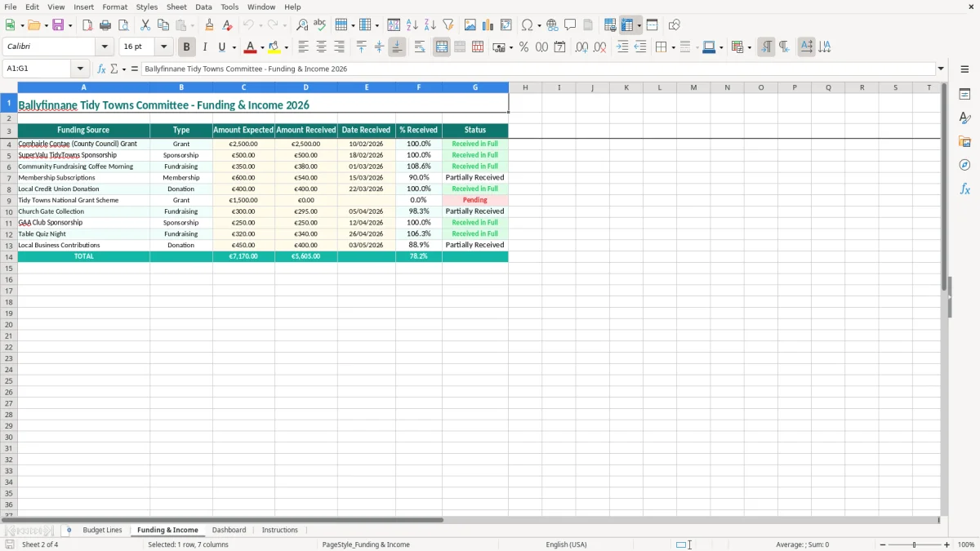980x551 pixels.
Task: Toggle Underline formatting
Action: pos(221,47)
